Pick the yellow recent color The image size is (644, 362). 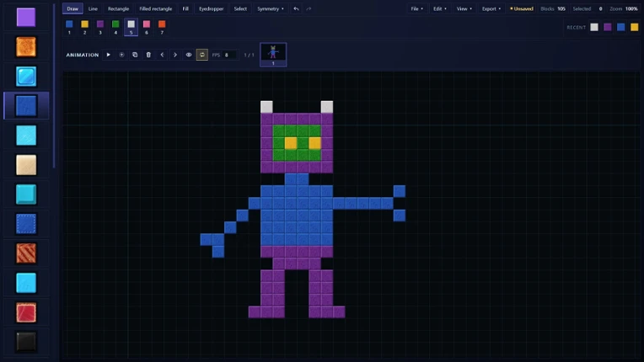click(635, 27)
